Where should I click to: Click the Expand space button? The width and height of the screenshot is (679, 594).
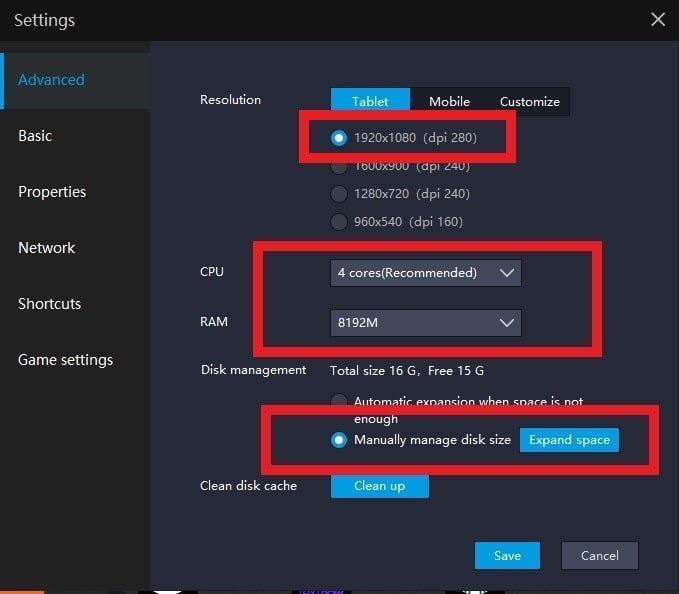(x=569, y=440)
